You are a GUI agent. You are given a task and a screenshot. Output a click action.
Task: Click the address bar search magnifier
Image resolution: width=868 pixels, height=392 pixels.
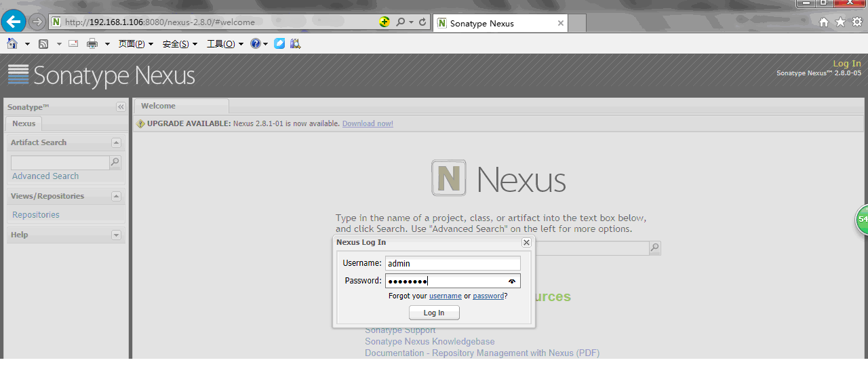click(400, 22)
